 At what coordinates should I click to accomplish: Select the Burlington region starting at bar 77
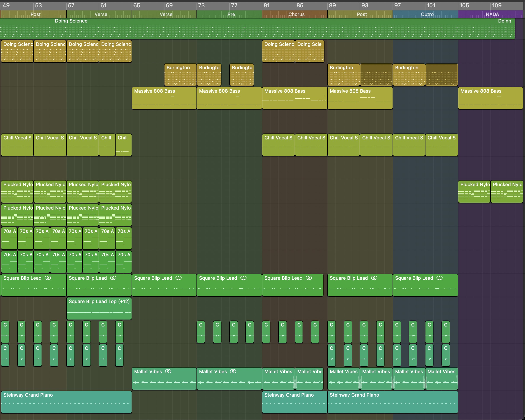[242, 74]
